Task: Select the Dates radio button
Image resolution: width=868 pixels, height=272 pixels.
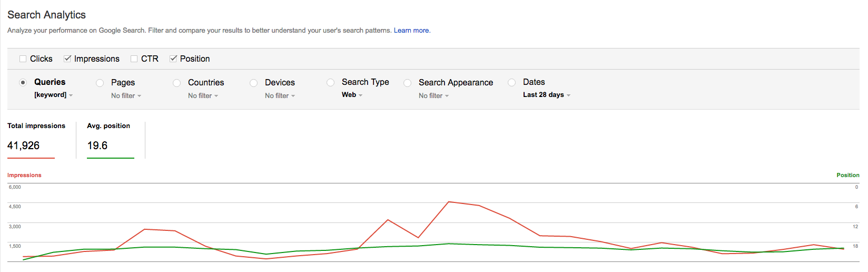Action: point(511,82)
